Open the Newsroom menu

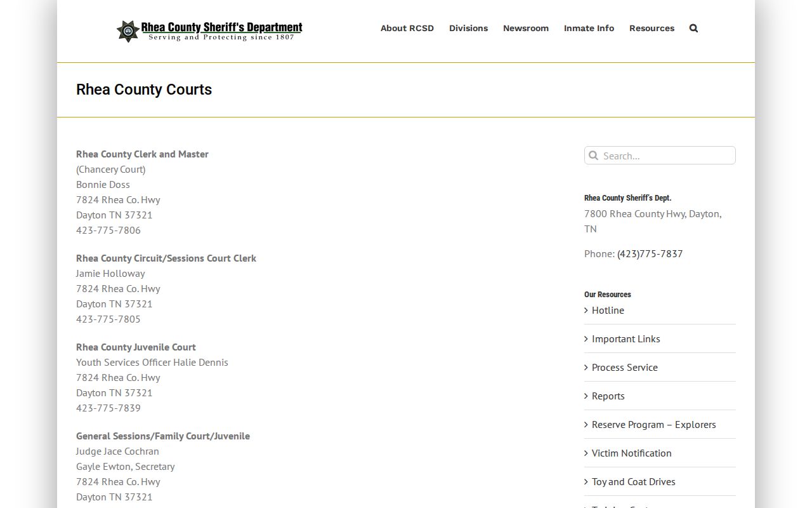pyautogui.click(x=526, y=28)
